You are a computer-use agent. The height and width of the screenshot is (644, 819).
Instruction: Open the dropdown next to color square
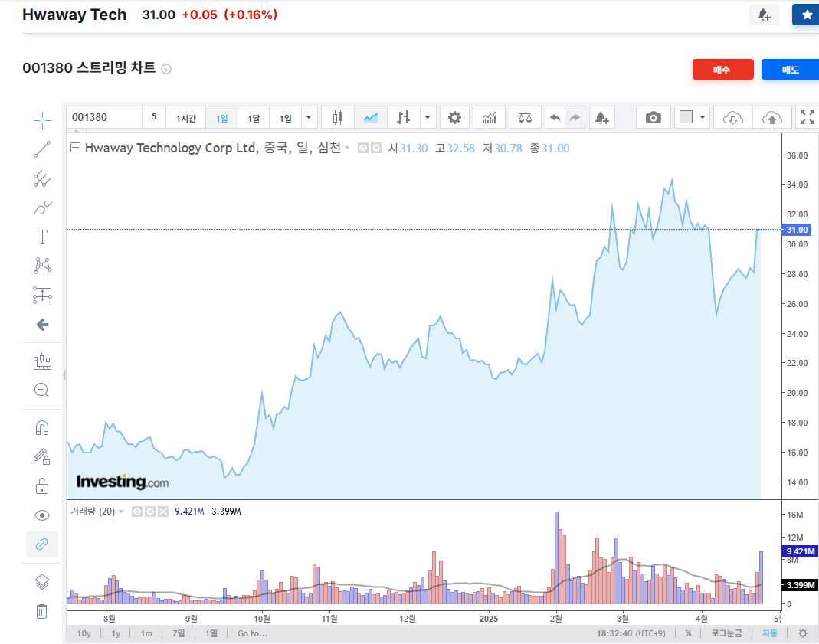click(703, 117)
